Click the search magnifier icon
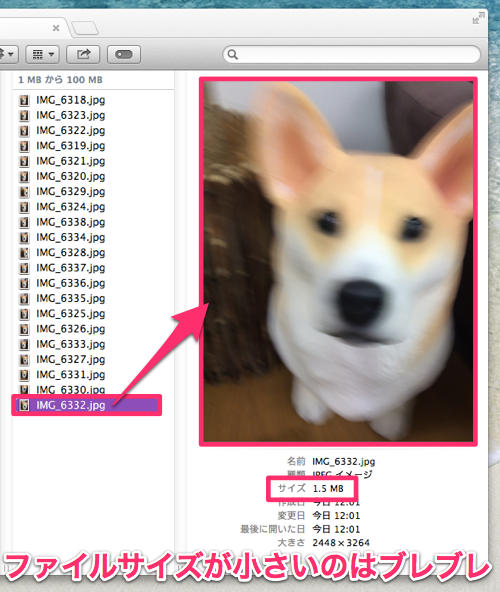 233,55
